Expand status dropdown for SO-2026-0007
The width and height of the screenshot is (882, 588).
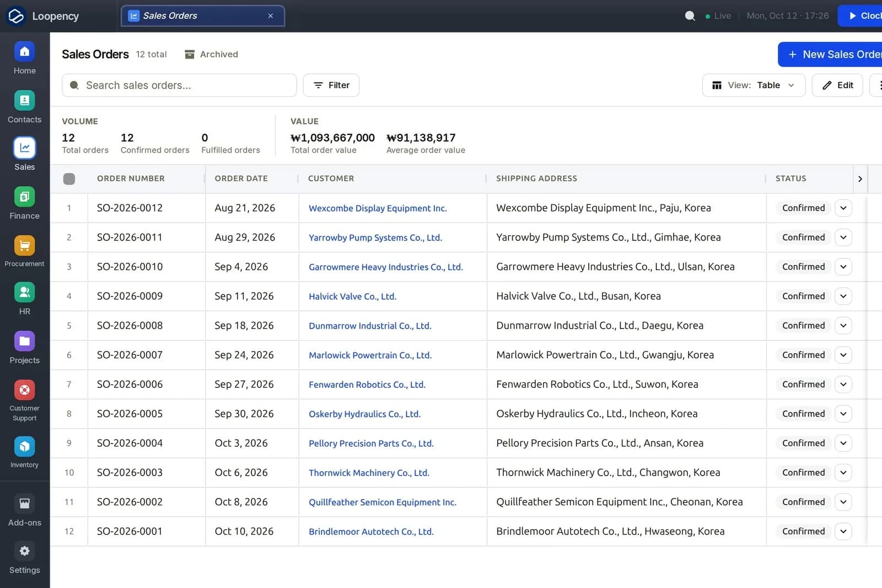click(843, 355)
